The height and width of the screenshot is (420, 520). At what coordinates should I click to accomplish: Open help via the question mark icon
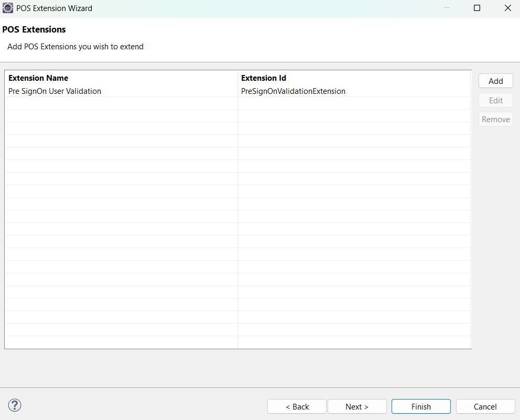15,405
